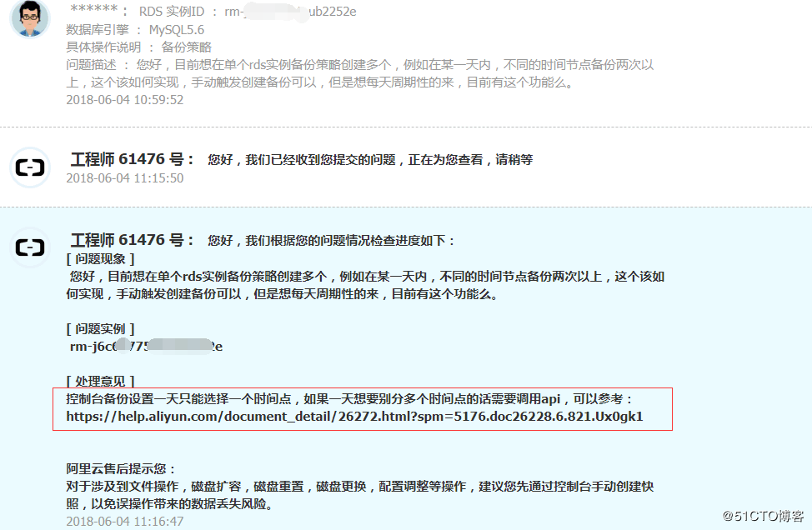Click the timestamp 2018-06-04 10:59:52
812x530 pixels.
pos(125,99)
